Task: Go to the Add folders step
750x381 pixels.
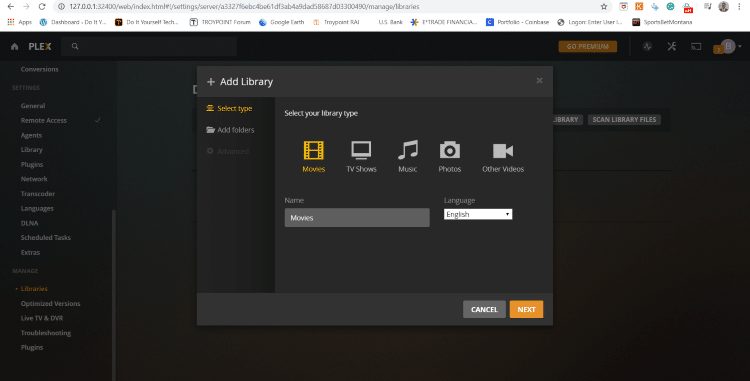Action: [230, 130]
